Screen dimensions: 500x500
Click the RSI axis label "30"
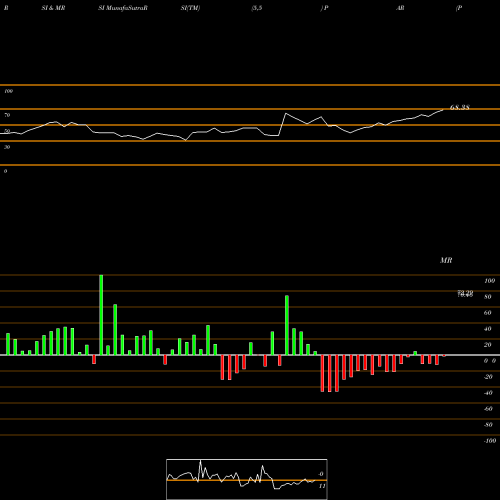pyautogui.click(x=7, y=147)
